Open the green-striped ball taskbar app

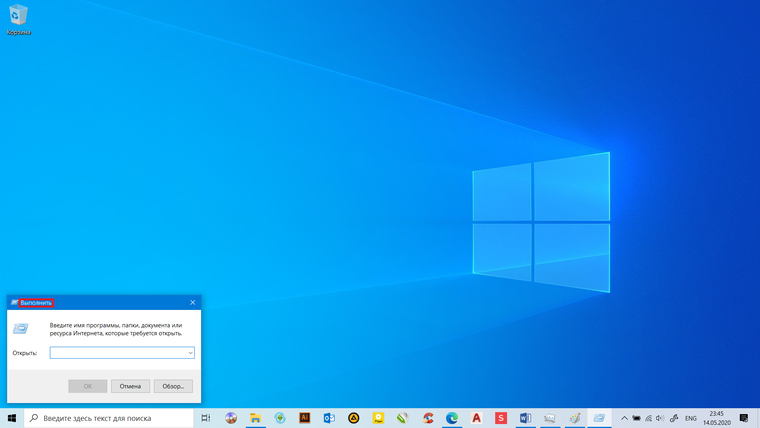[403, 418]
